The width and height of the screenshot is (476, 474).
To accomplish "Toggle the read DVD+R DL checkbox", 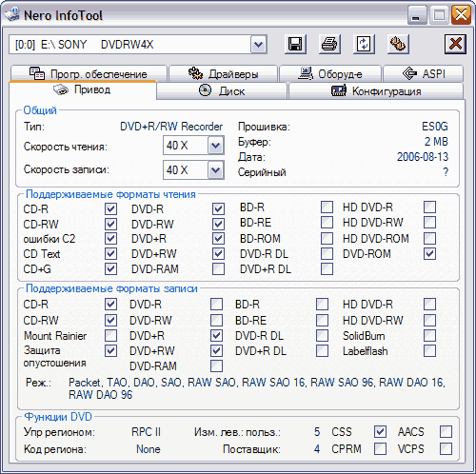I will (327, 269).
